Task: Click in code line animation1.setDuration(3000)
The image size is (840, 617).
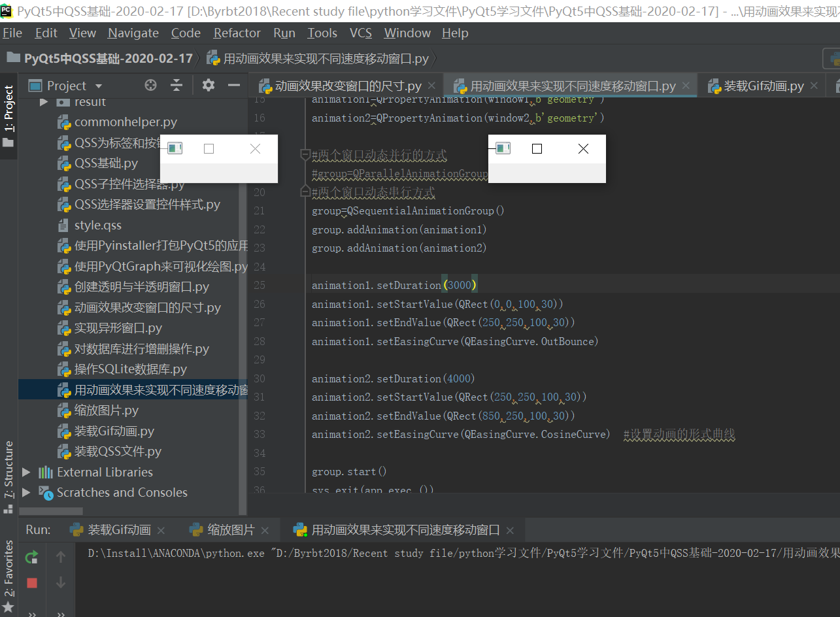Action: [x=395, y=285]
